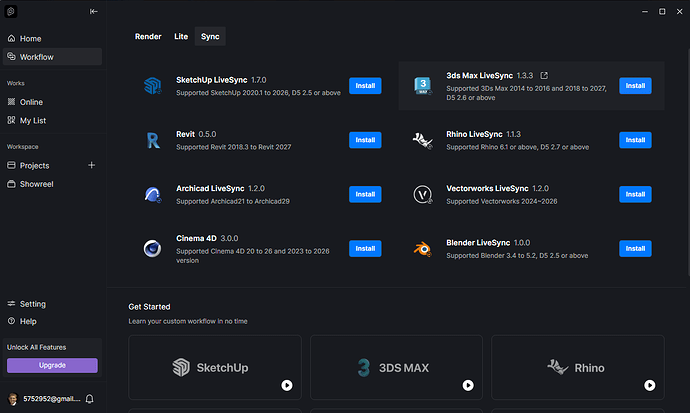Screen dimensions: 690x413
Task: Click the Workflow link icon
Action: pos(11,56)
